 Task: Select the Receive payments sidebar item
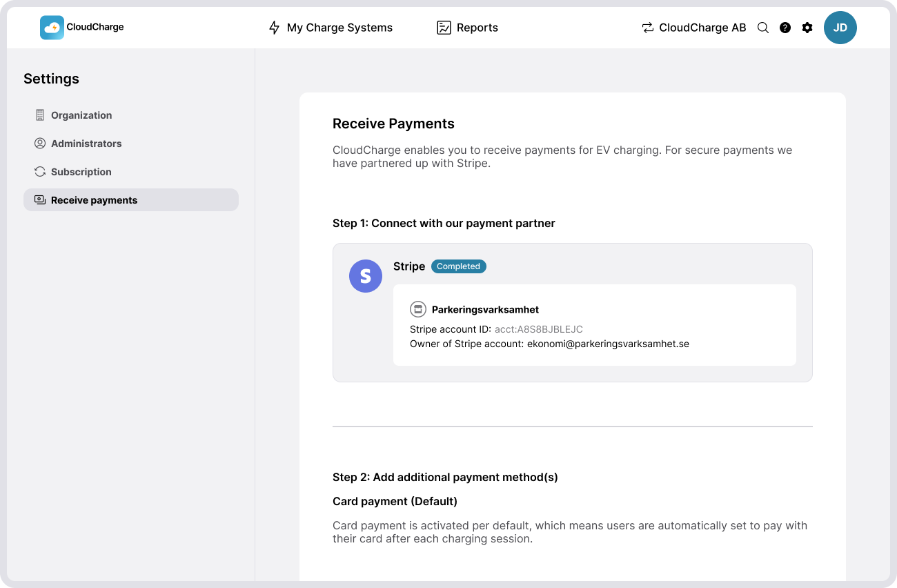(131, 200)
